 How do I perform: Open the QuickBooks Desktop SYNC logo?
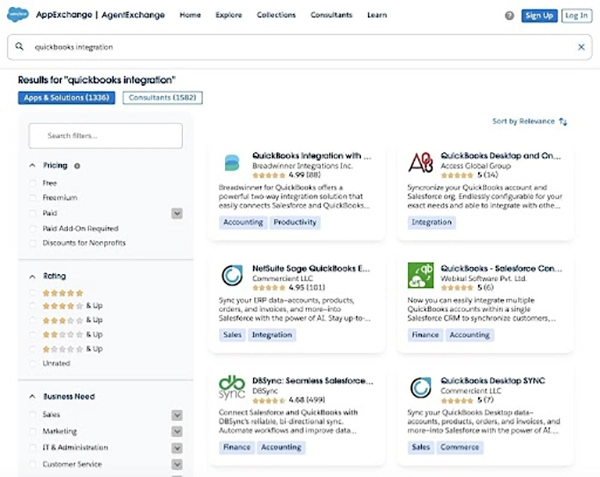(421, 387)
